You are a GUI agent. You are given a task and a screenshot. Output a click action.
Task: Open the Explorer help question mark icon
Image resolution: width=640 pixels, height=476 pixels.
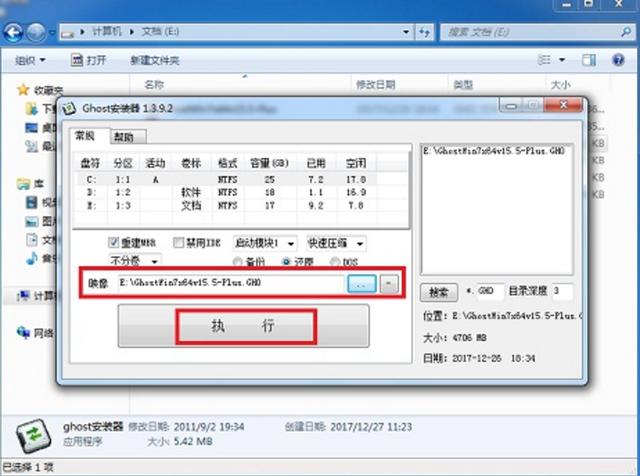pos(618,60)
